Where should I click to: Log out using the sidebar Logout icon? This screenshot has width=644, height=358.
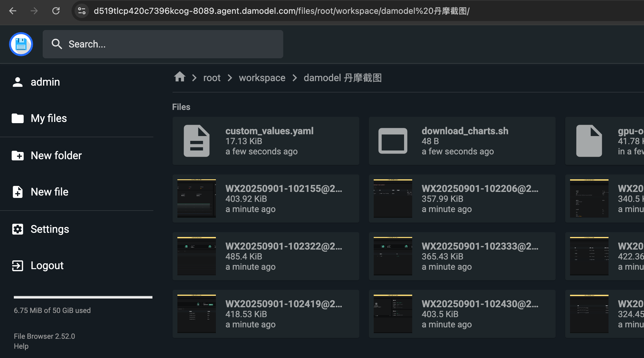pos(18,265)
